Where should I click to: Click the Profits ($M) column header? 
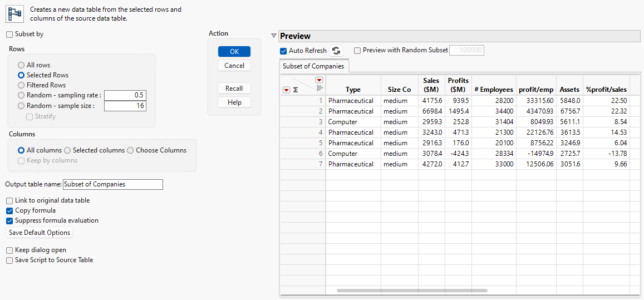(458, 85)
